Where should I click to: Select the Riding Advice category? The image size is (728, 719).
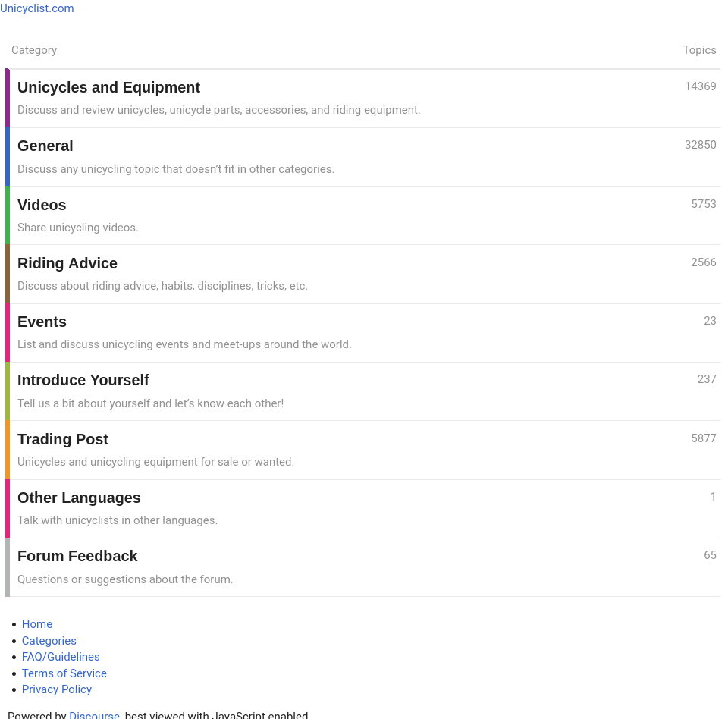(x=67, y=263)
